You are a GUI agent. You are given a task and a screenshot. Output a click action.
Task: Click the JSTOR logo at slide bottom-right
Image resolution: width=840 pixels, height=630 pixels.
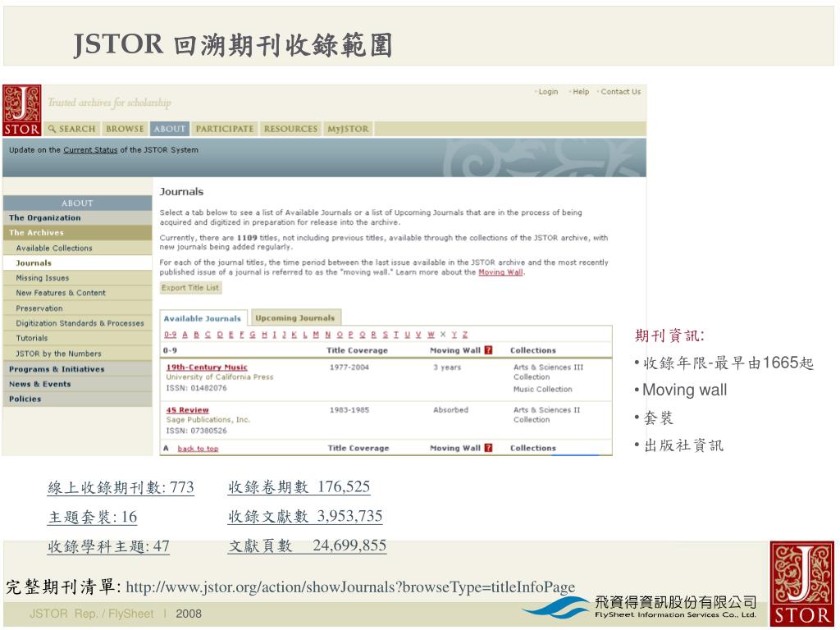point(802,583)
